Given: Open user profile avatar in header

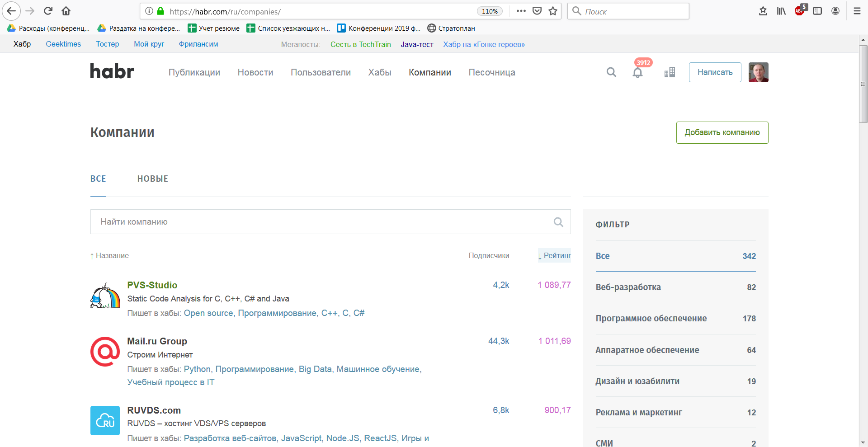Looking at the screenshot, I should click(758, 72).
